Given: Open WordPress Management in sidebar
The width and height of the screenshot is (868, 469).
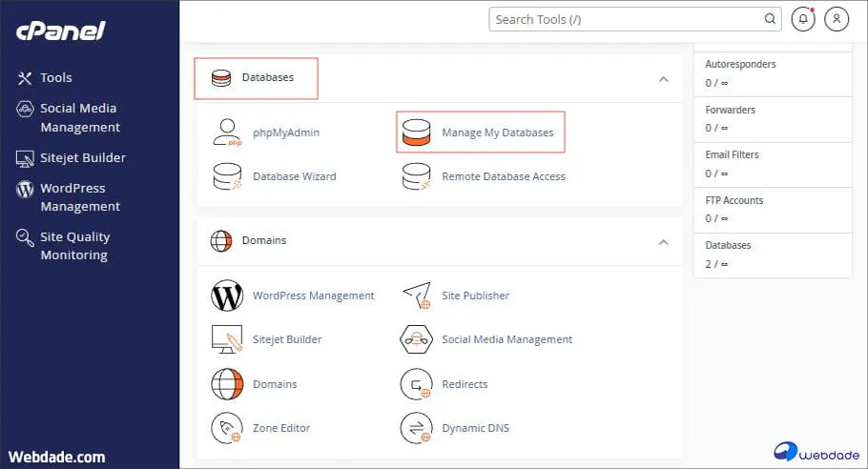Looking at the screenshot, I should point(80,197).
